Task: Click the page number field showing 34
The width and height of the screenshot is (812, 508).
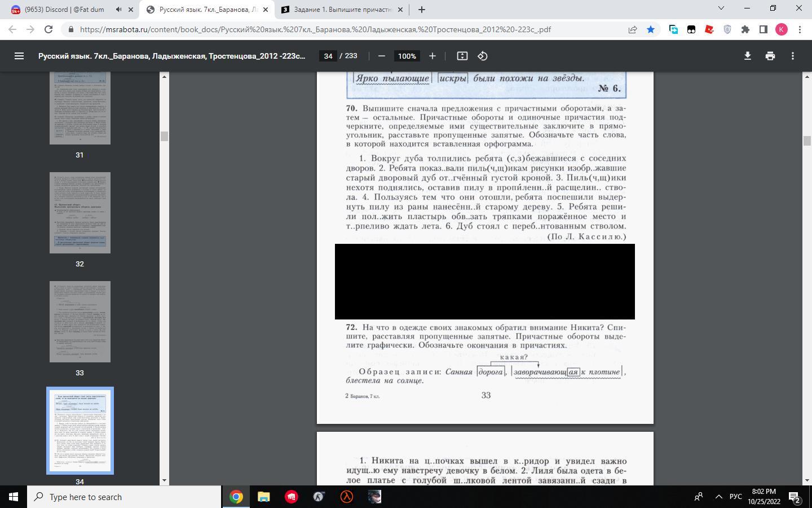Action: click(328, 56)
